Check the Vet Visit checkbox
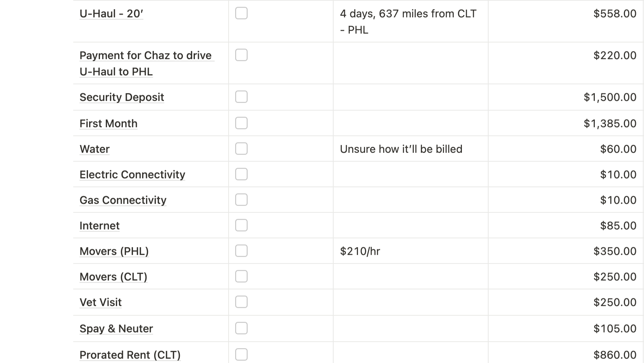 (241, 302)
